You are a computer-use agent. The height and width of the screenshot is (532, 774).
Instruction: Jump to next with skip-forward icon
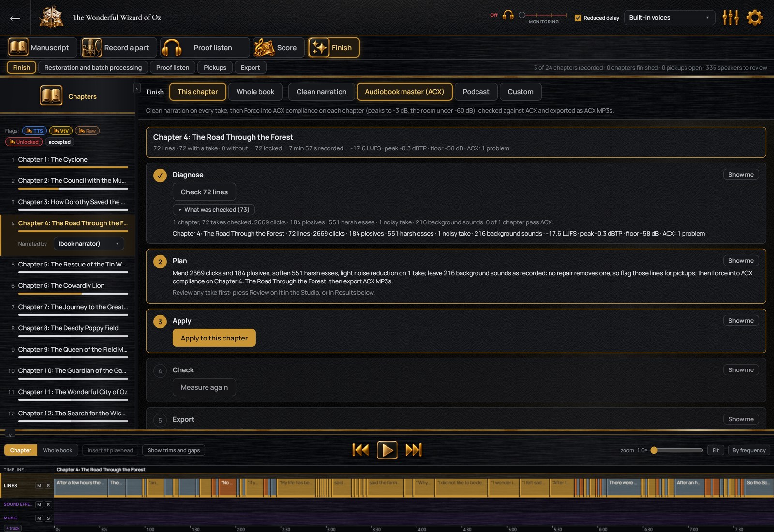point(414,450)
